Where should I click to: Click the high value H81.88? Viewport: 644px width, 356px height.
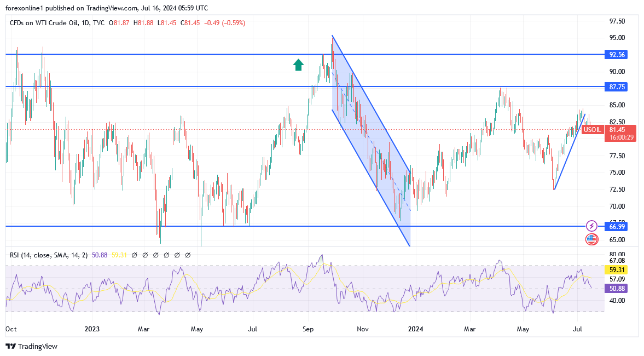143,23
